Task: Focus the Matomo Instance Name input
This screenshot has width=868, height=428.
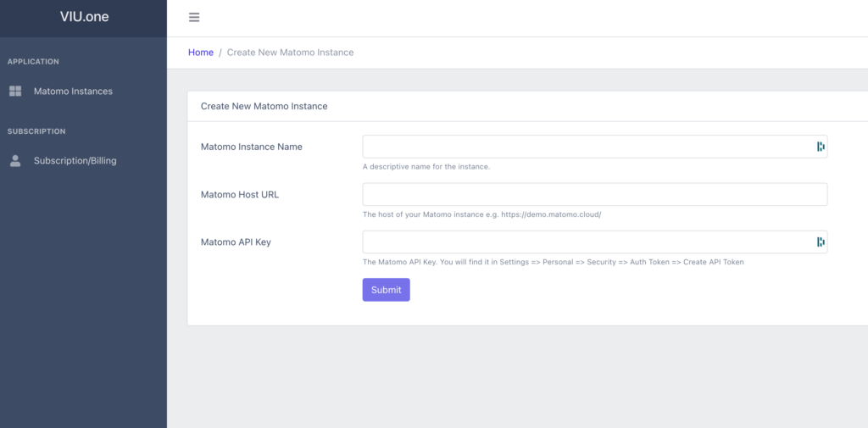Action: [585, 147]
